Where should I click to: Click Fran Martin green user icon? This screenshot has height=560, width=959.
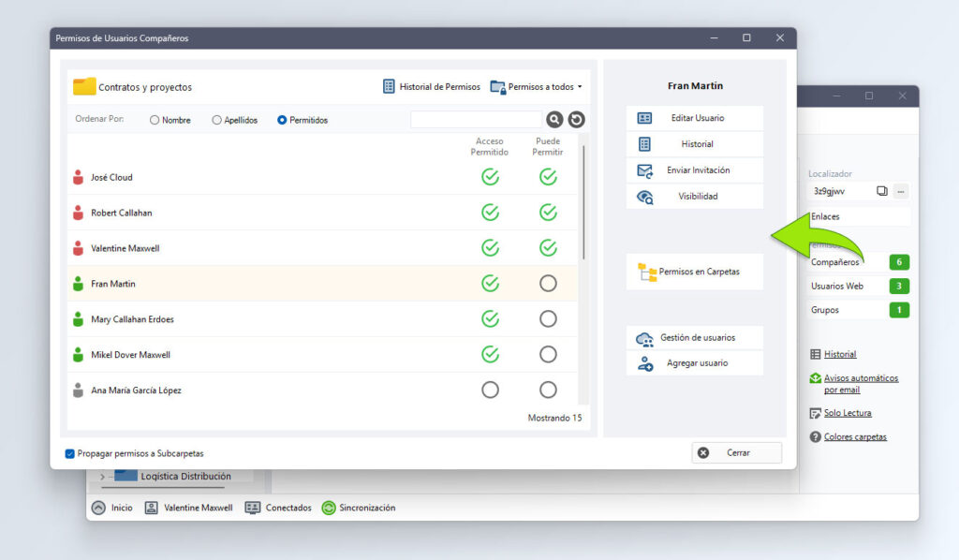(x=78, y=284)
